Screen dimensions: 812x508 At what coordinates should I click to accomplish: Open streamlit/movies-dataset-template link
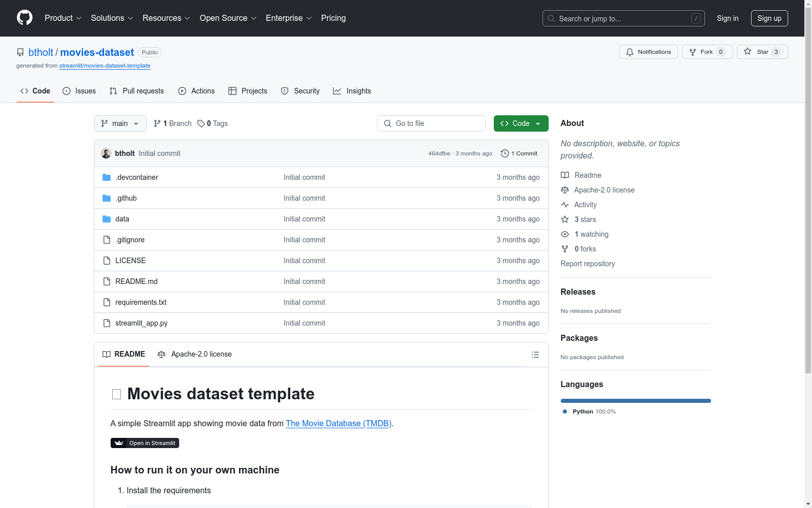(x=105, y=66)
